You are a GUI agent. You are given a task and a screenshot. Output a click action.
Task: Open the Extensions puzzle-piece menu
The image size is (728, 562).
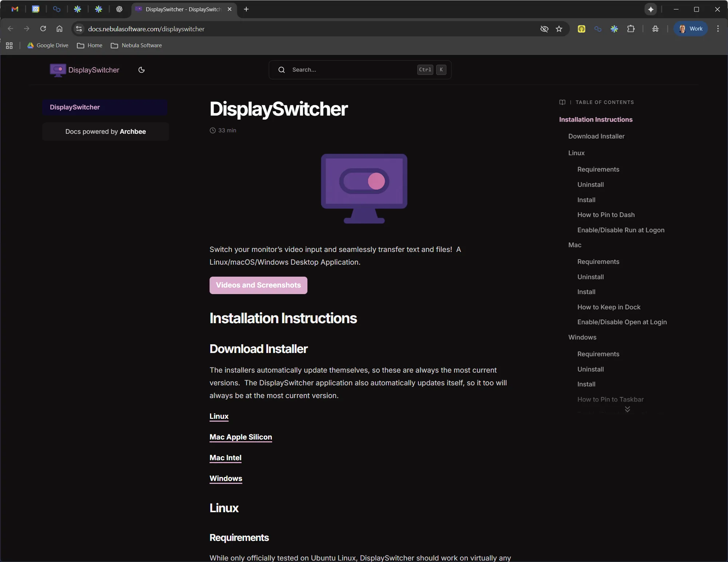click(x=631, y=29)
